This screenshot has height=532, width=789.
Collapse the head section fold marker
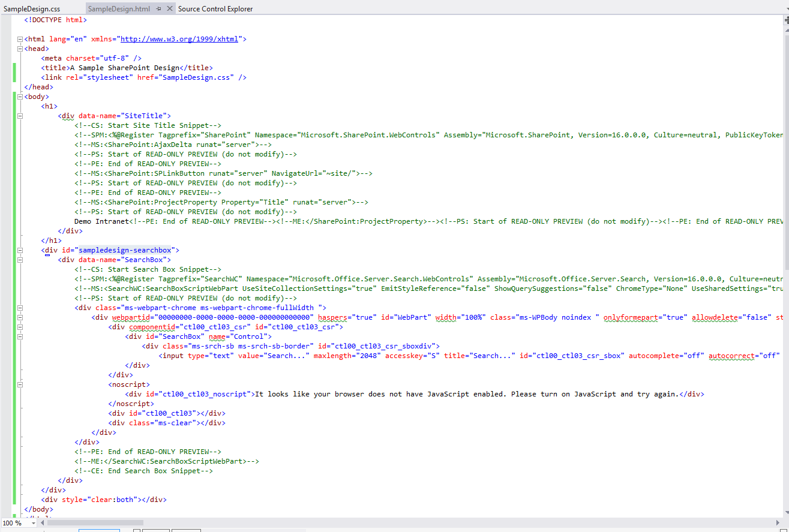[x=20, y=49]
